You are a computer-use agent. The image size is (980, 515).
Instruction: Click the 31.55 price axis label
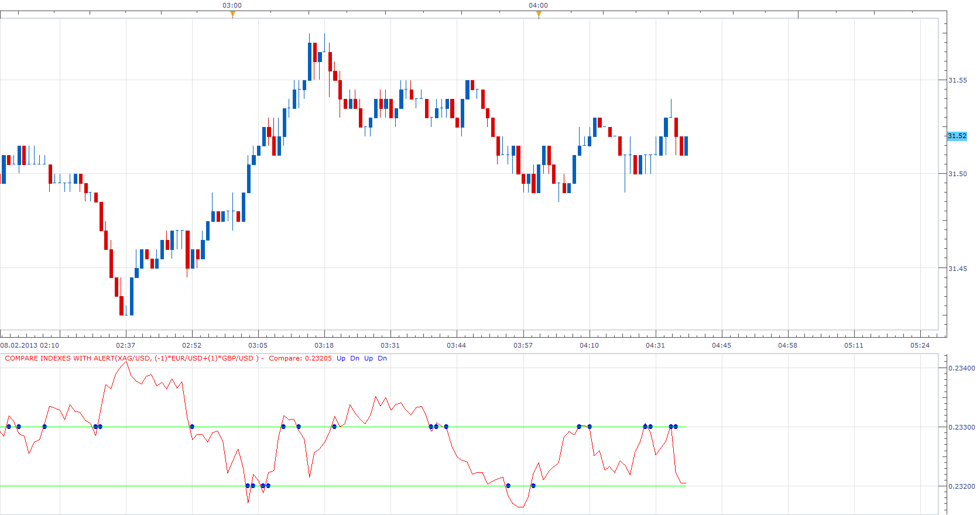click(958, 80)
